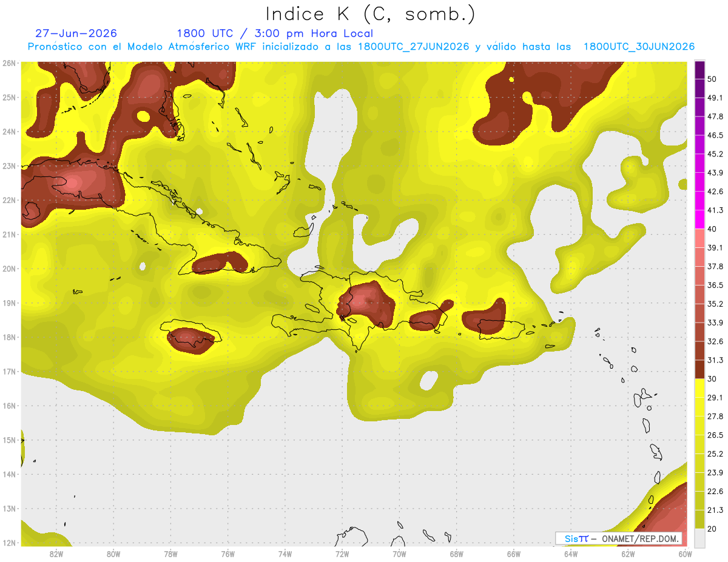Click latitude label '23N' on the axis
This screenshot has width=728, height=562.
click(9, 166)
